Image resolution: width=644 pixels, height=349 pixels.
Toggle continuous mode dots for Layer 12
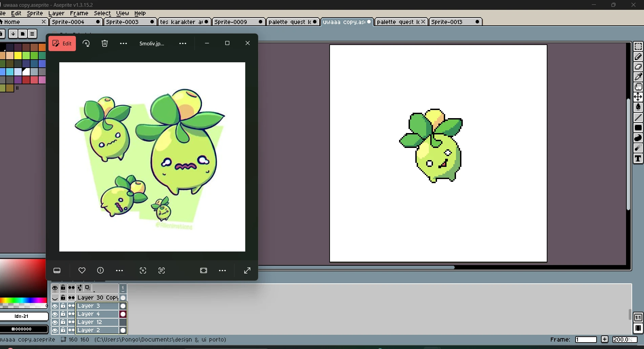pos(71,322)
